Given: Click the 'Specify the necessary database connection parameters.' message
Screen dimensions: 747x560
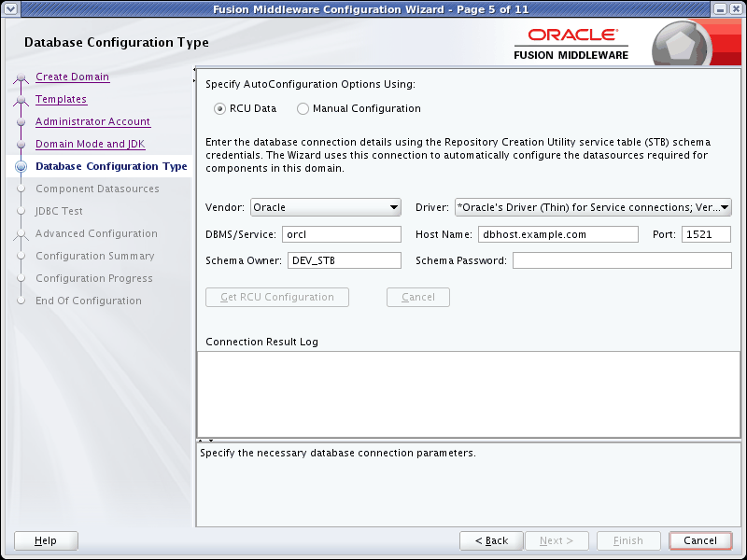Looking at the screenshot, I should coord(338,453).
